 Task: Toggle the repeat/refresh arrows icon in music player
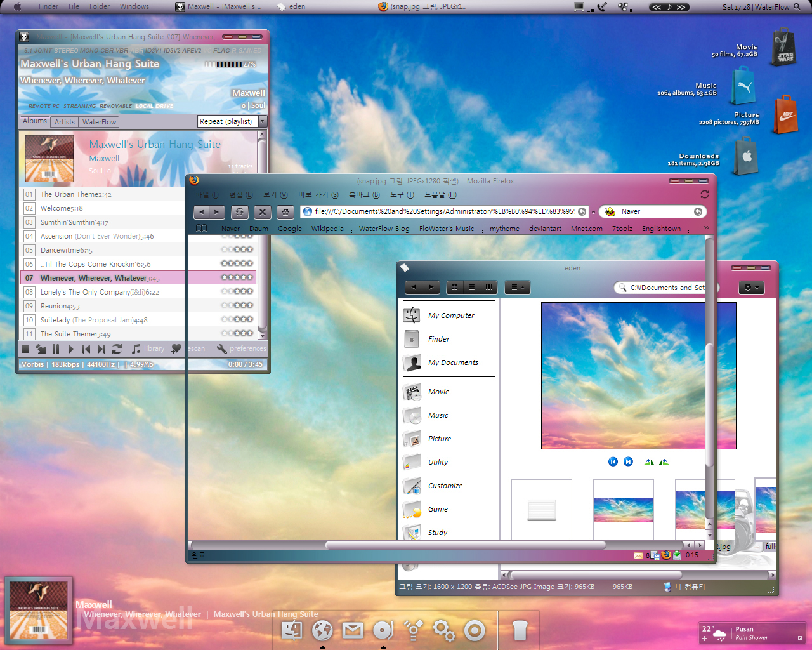pos(117,349)
